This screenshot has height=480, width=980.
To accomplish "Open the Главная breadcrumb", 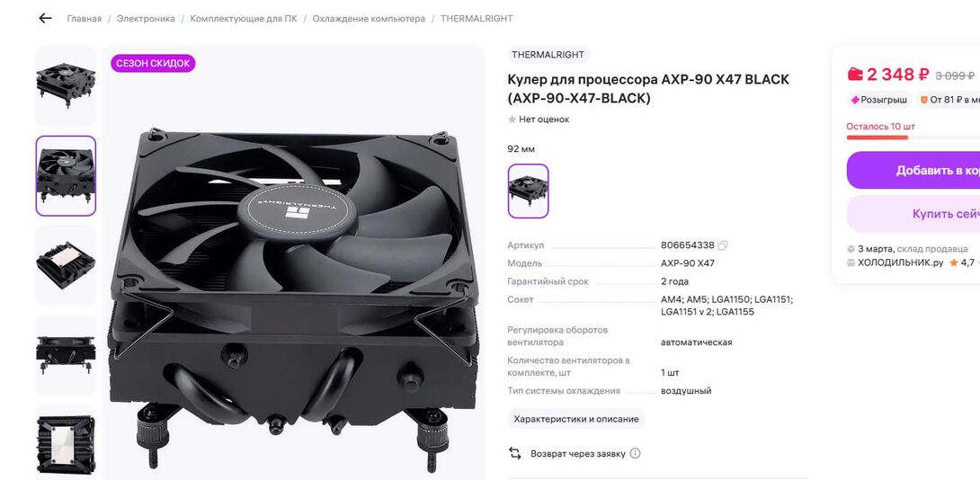I will click(85, 19).
